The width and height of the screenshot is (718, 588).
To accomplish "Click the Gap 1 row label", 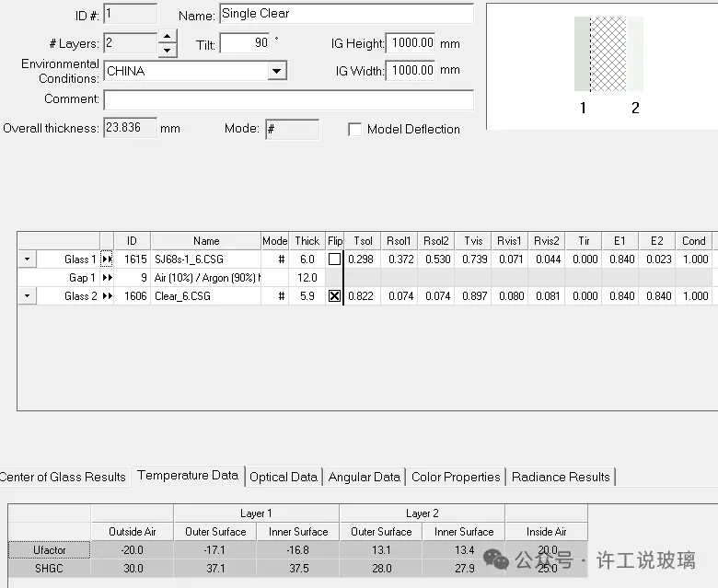I will pyautogui.click(x=59, y=278).
